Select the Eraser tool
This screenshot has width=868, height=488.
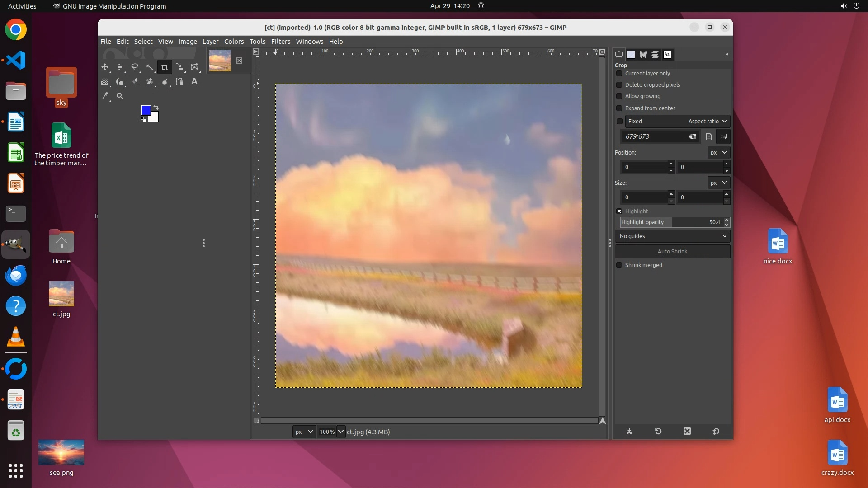click(x=135, y=82)
